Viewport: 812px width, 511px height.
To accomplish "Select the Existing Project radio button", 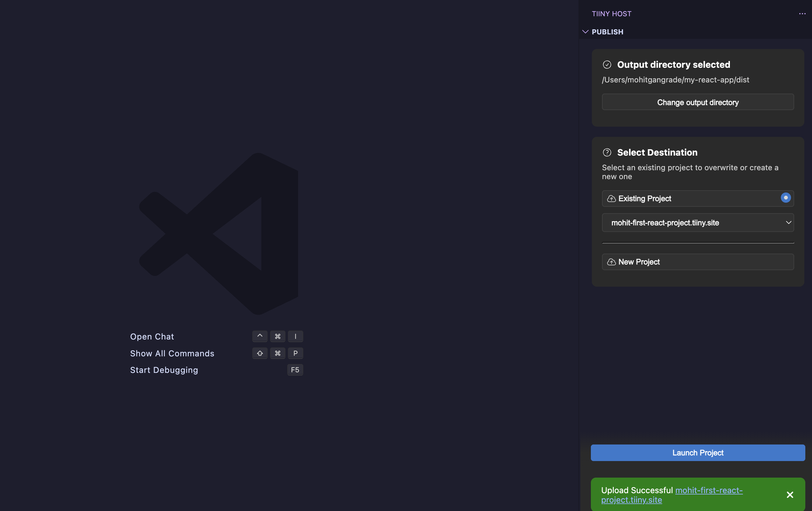I will pos(785,198).
